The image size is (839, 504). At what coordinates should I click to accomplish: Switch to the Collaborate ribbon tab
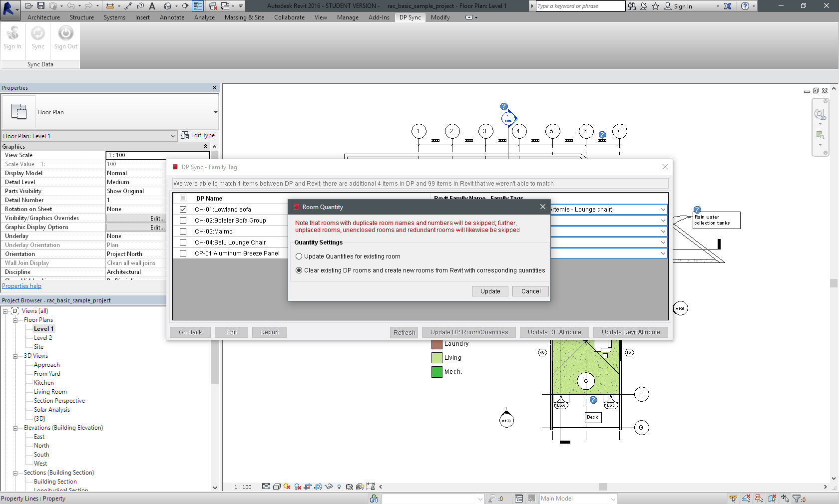(289, 17)
